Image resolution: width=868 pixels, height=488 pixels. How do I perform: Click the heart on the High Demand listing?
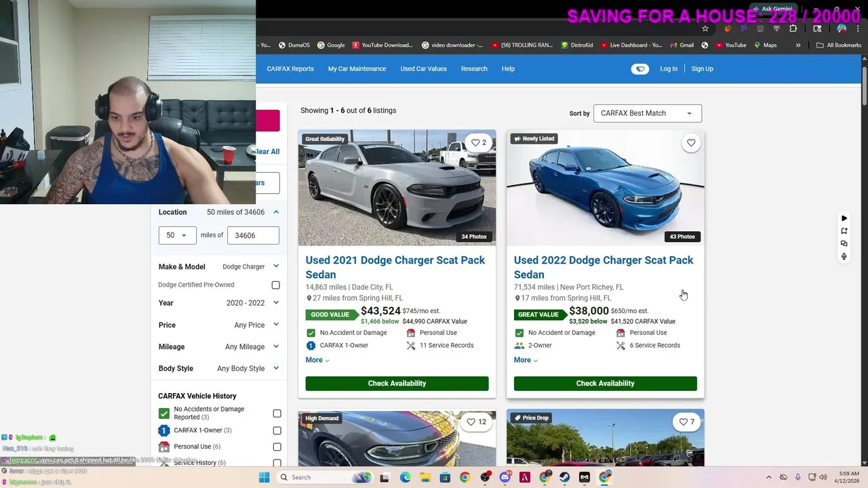click(477, 422)
